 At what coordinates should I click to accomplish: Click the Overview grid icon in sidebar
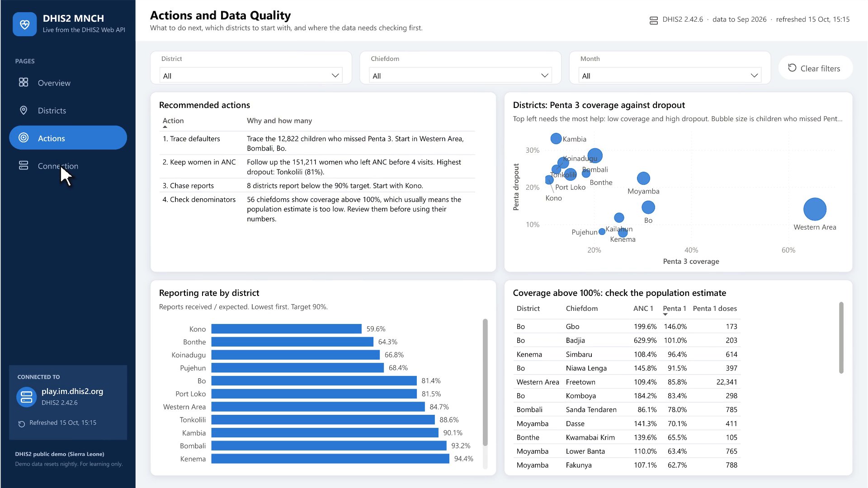(x=24, y=82)
